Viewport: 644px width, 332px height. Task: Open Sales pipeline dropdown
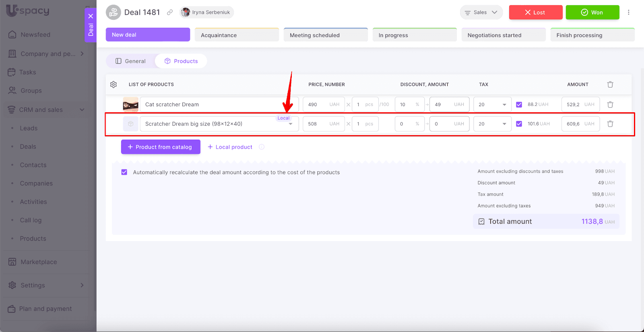coord(481,12)
